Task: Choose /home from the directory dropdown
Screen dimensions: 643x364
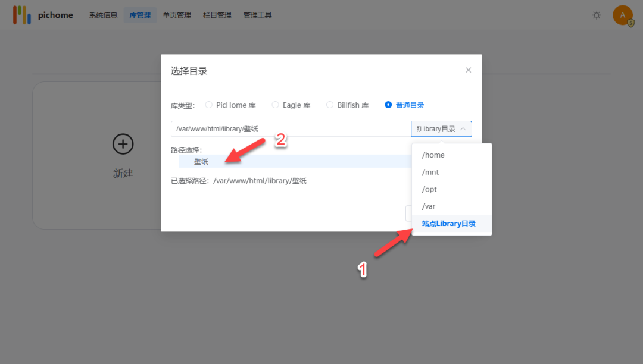Action: point(433,155)
